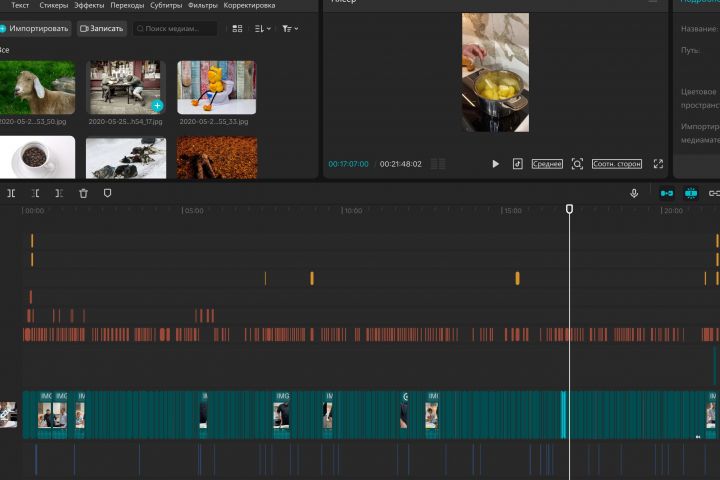Viewport: 720px width, 480px height.
Task: Click the 10:00 mark on timeline ruler
Action: 353,211
